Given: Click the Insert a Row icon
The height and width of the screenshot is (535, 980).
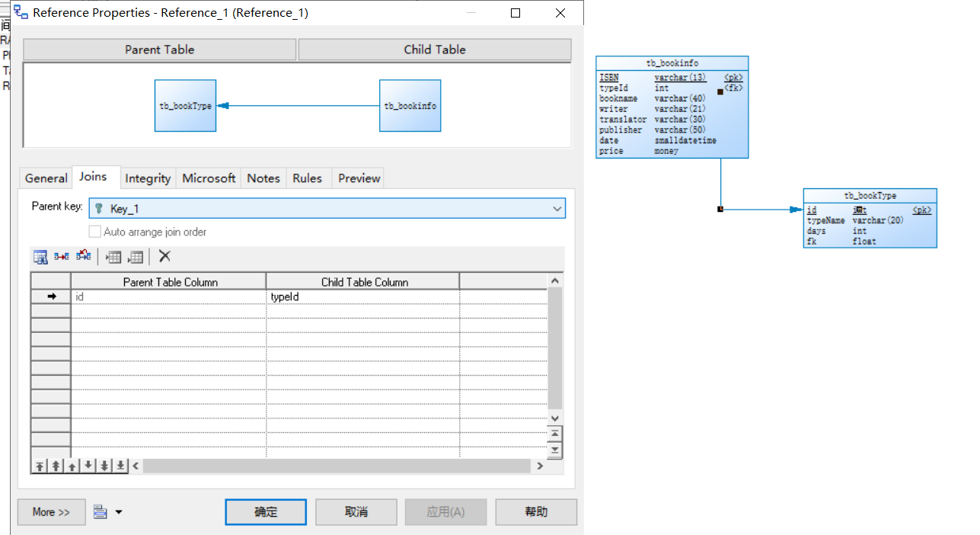Looking at the screenshot, I should 113,257.
